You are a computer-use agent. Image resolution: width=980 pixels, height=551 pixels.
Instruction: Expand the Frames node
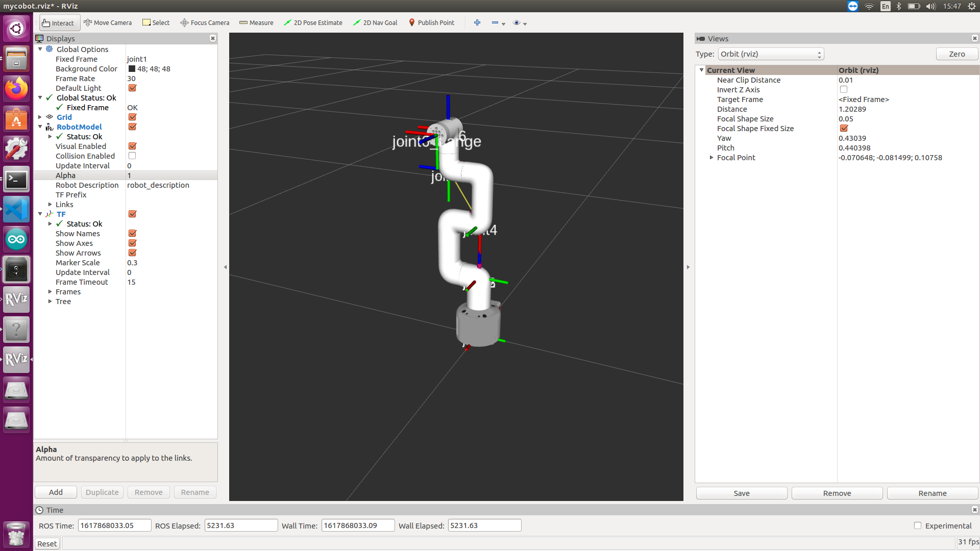(x=50, y=292)
